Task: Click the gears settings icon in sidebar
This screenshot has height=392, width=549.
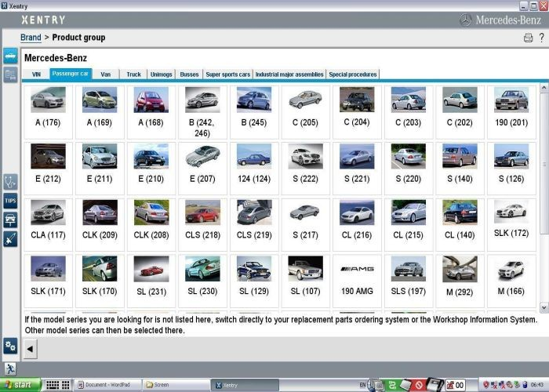Action: pyautogui.click(x=10, y=345)
